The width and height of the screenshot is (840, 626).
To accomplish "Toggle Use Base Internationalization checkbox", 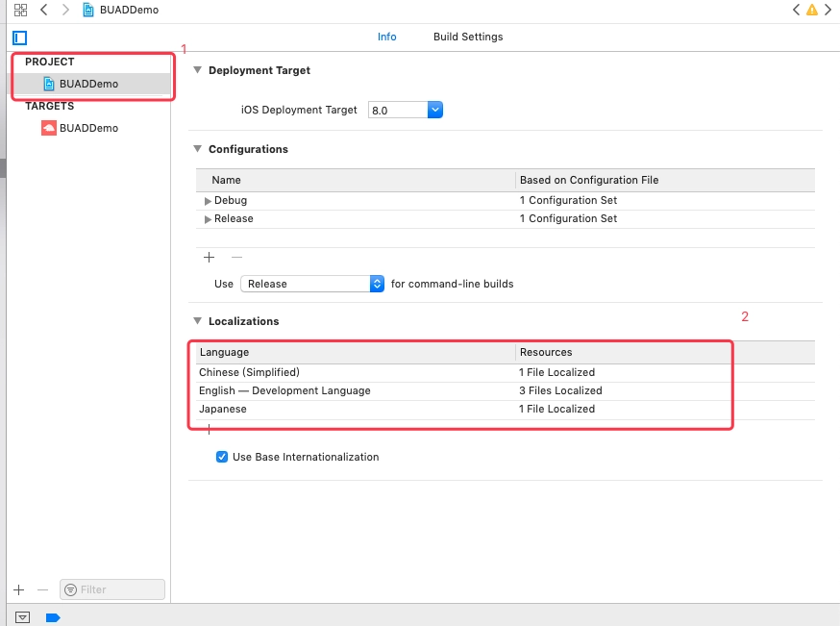I will point(222,457).
